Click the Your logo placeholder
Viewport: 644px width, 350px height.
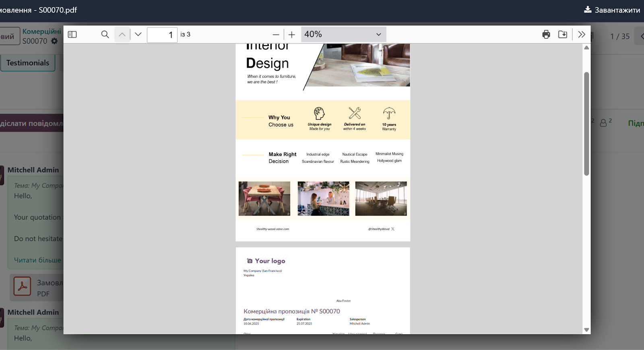click(266, 261)
